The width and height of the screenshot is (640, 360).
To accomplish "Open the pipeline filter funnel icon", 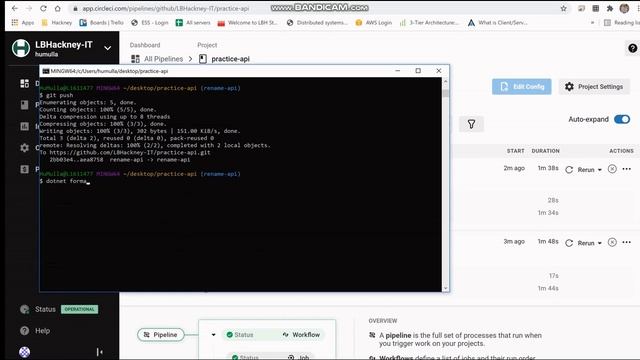I will (x=471, y=124).
